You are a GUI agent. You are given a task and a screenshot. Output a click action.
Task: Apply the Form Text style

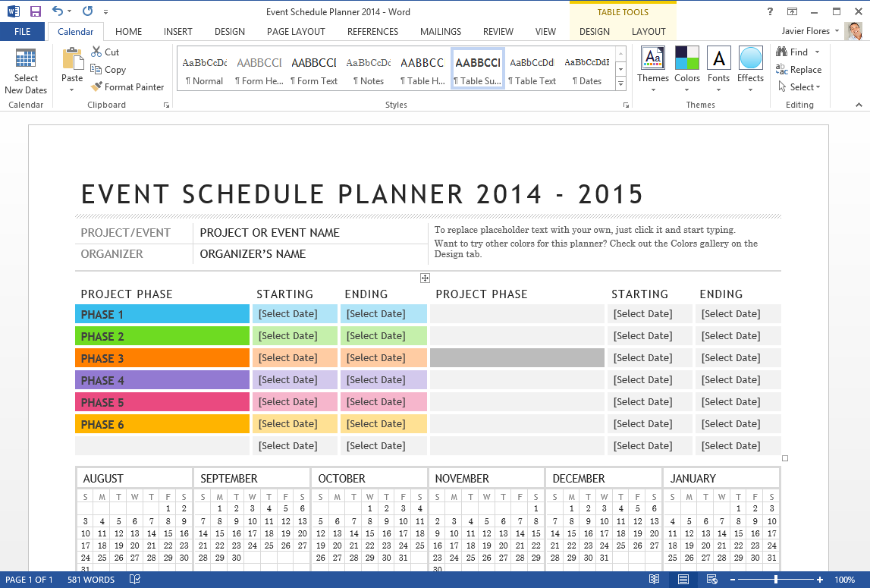click(x=314, y=69)
